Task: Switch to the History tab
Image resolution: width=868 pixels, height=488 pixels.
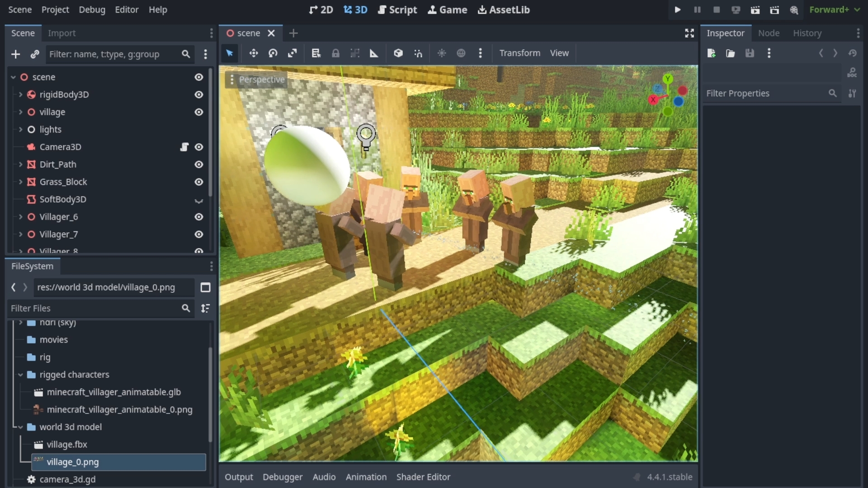Action: (807, 33)
